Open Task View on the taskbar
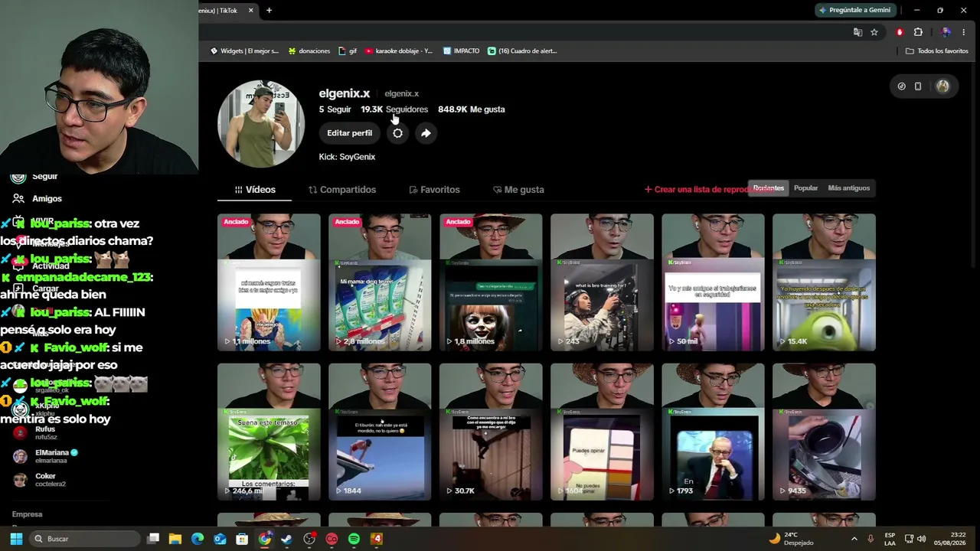The height and width of the screenshot is (551, 980). click(153, 539)
